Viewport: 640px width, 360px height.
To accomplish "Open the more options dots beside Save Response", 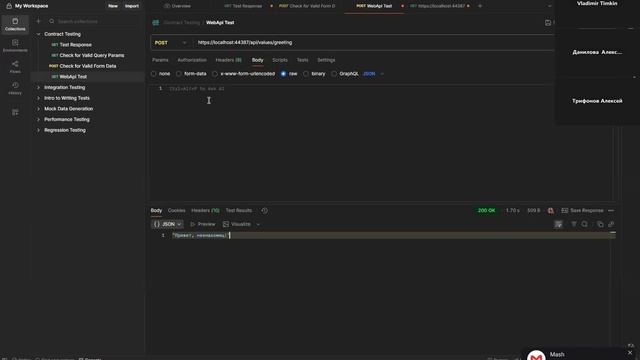I will (611, 211).
